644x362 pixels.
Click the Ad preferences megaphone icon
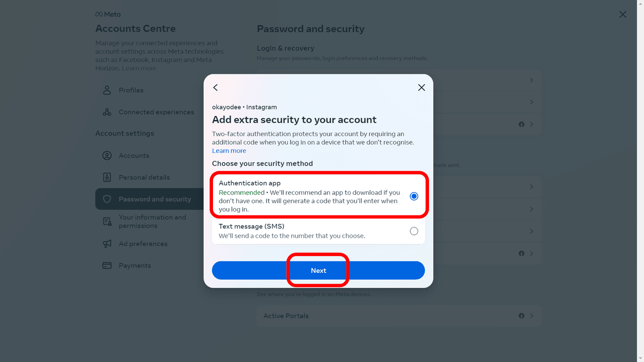[107, 244]
